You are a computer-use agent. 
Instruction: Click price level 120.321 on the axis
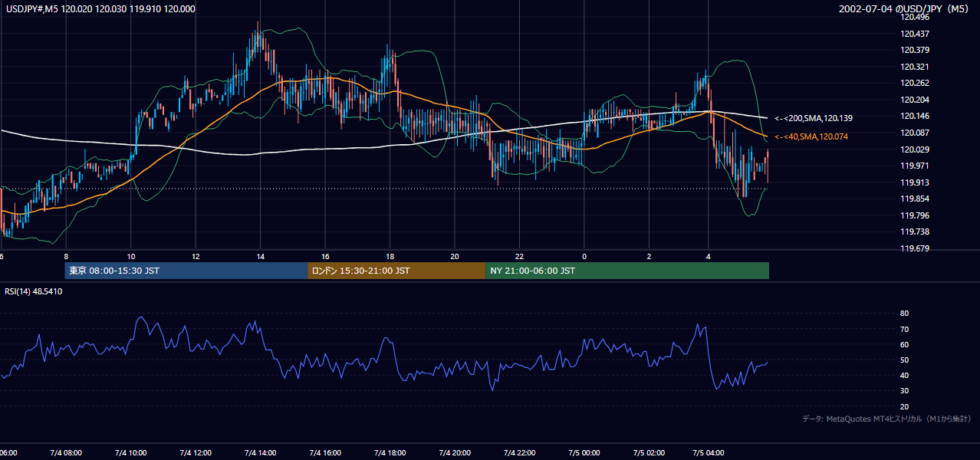tap(915, 67)
